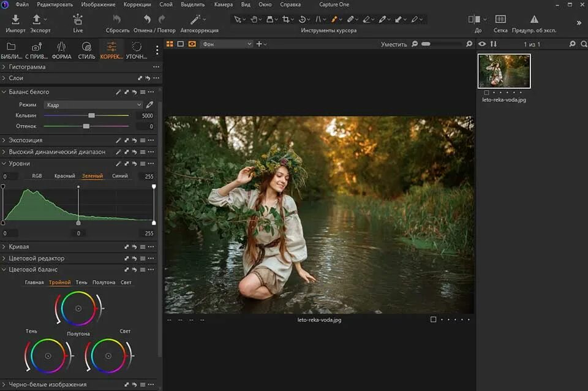Select the leto-reka-voda.jpg thumbnail in browser

(504, 71)
